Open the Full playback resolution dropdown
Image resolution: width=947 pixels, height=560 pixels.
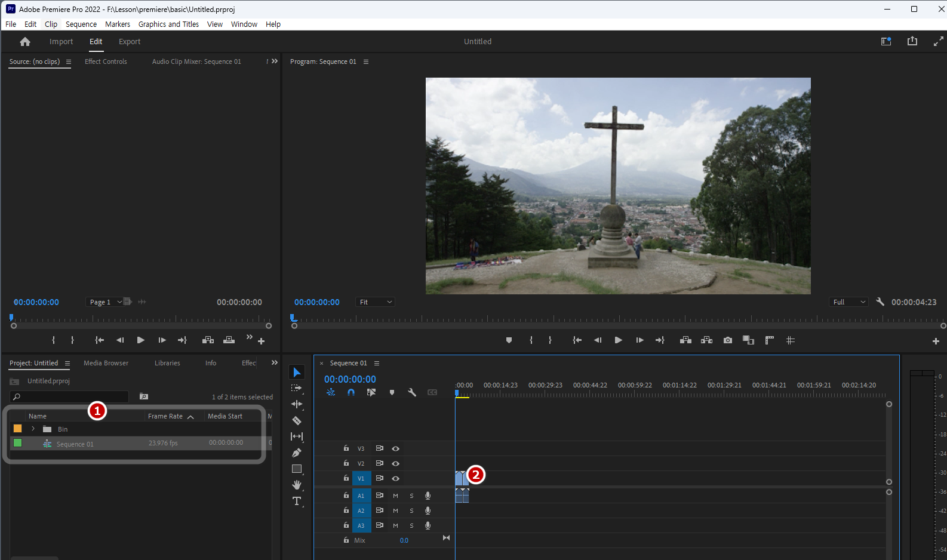[x=848, y=302]
